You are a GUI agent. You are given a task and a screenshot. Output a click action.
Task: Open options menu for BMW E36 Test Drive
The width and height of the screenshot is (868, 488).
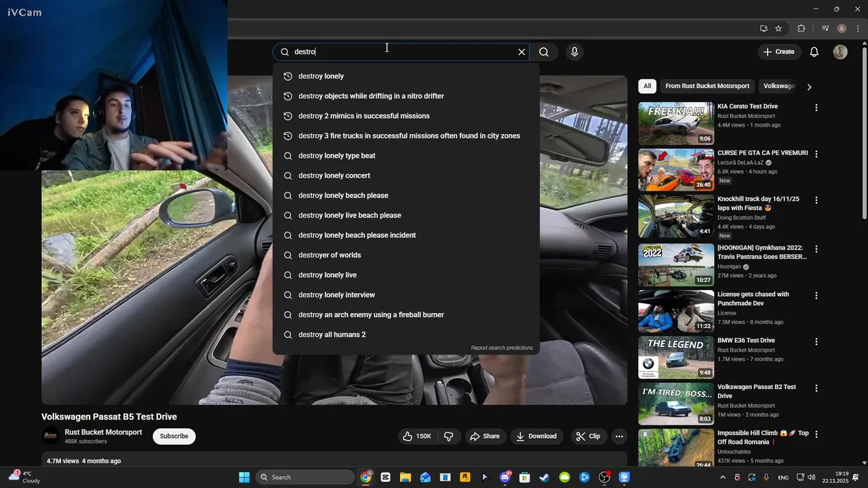pos(816,342)
